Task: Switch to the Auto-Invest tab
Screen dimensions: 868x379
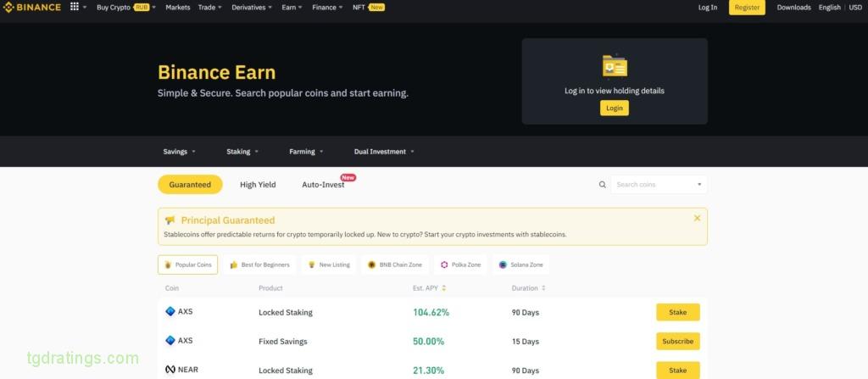Action: click(323, 185)
